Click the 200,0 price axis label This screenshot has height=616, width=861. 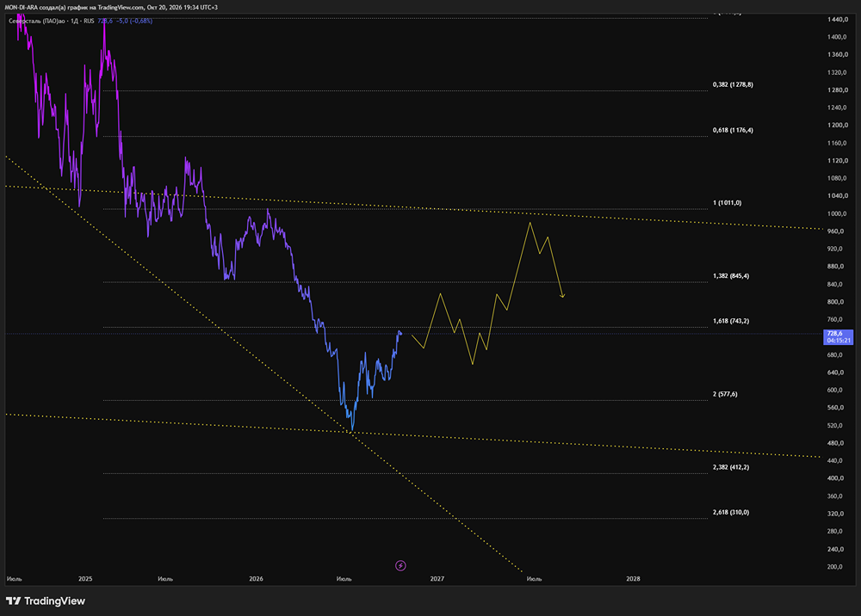pyautogui.click(x=835, y=567)
